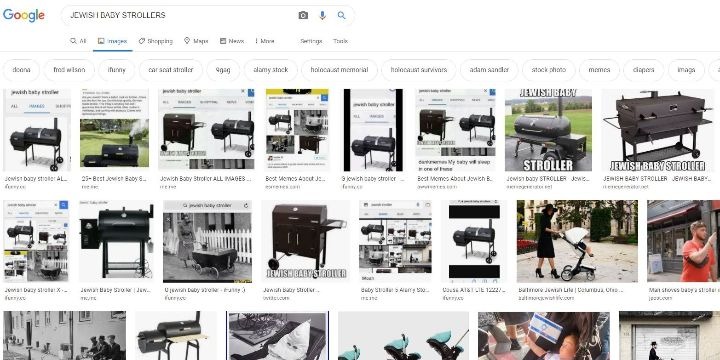
Task: Expand the Tools filter options
Action: coord(341,41)
